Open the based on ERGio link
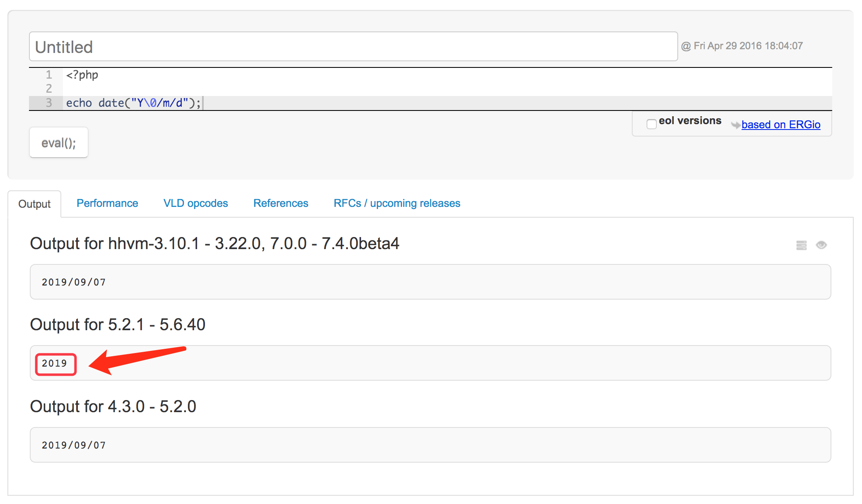 coord(781,125)
